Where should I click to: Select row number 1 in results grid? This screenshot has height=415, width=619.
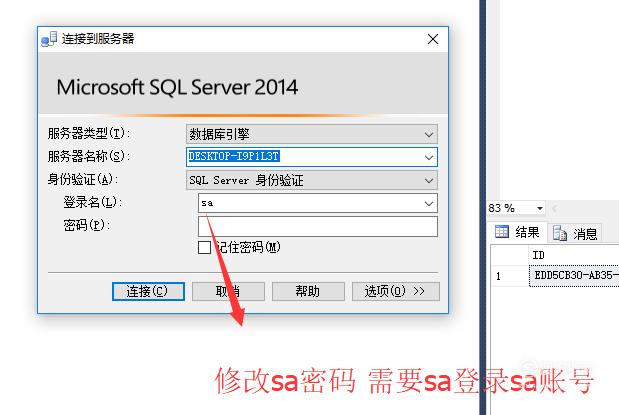(x=510, y=276)
